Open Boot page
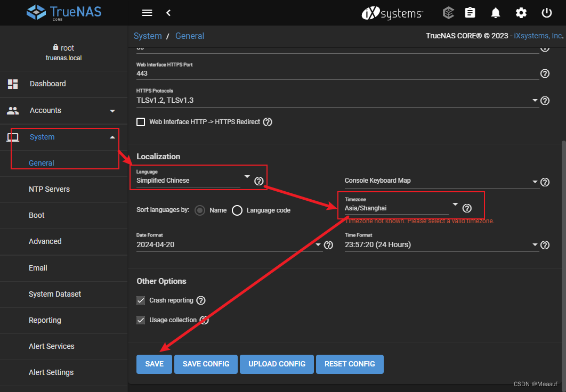 63,215
